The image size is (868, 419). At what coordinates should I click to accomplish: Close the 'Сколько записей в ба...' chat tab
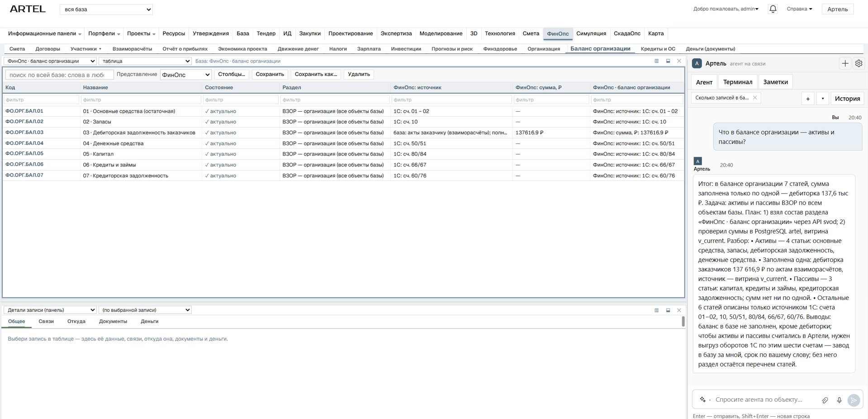pos(755,98)
